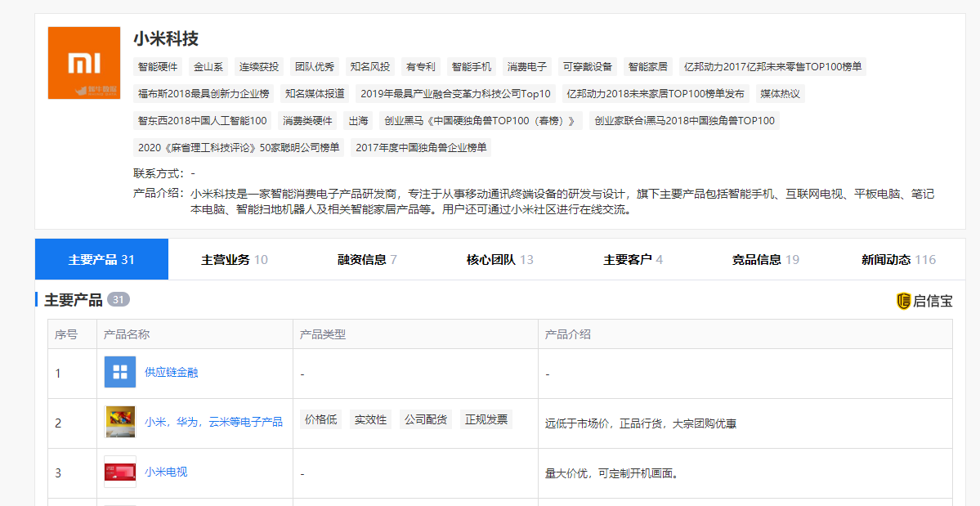Click the 智能硬件 tag

(158, 67)
